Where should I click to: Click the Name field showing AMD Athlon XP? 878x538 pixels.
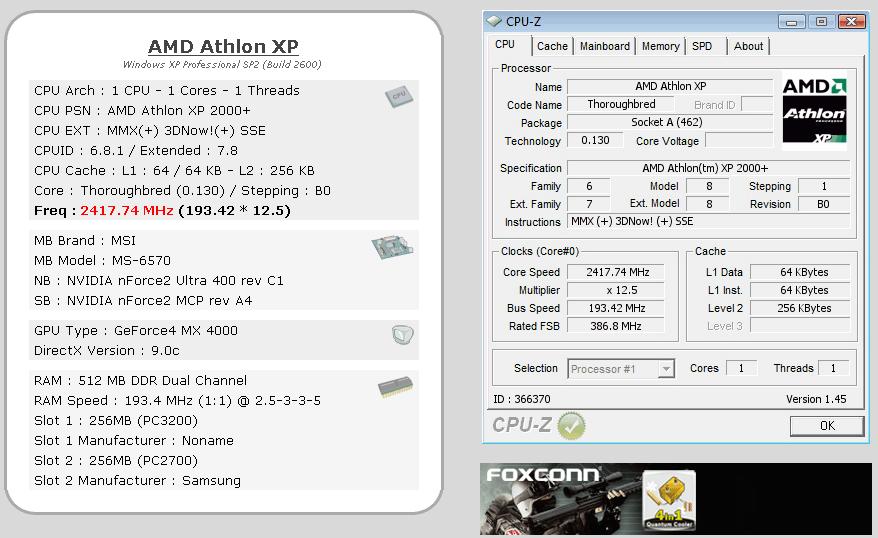(x=670, y=86)
